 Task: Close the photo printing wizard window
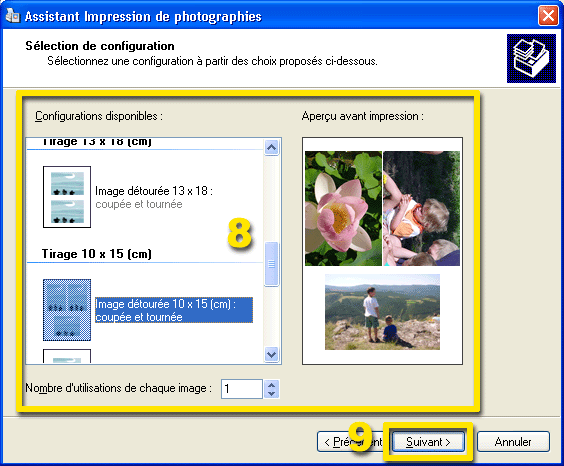pyautogui.click(x=548, y=16)
